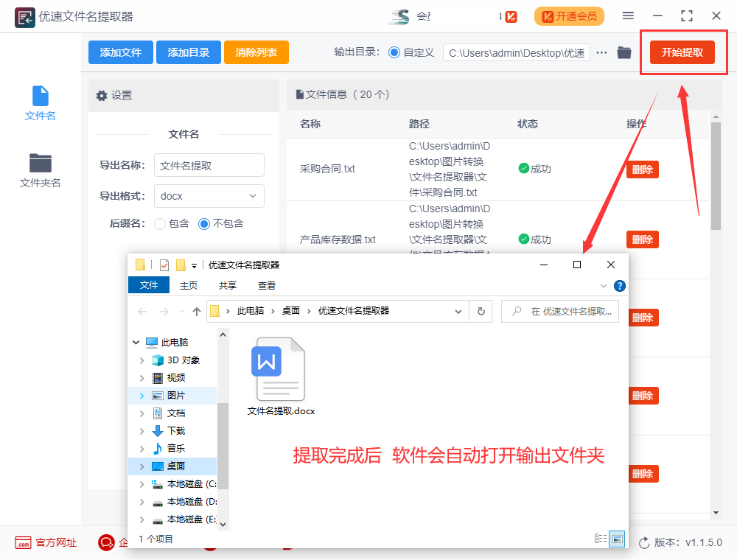
Task: Open 文件名提取.docx in the explorer window
Action: [x=279, y=368]
